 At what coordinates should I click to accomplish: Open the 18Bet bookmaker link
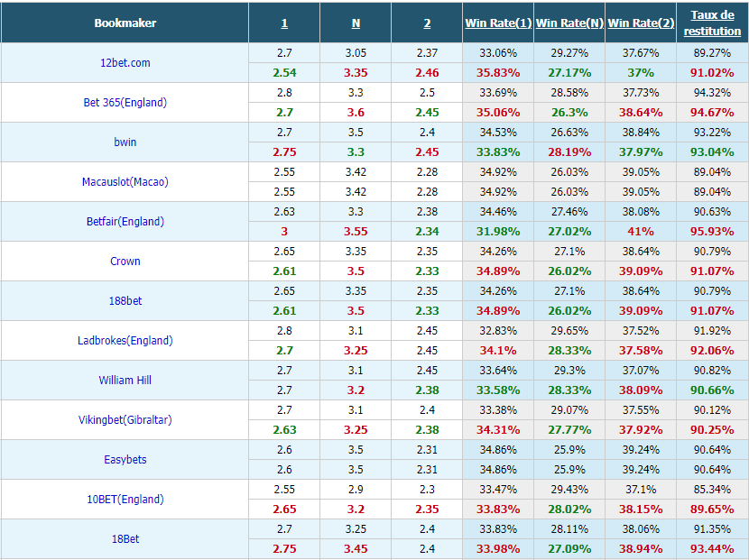125,539
